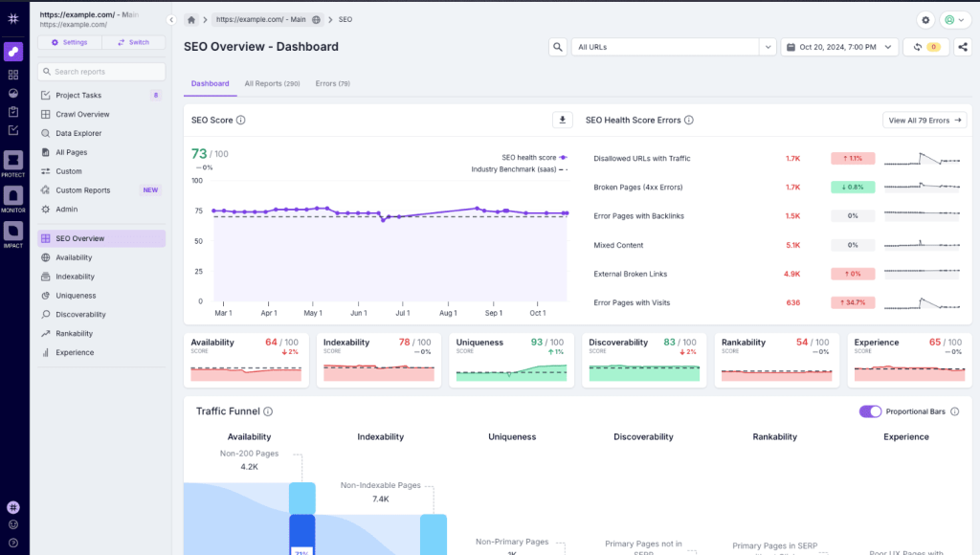Click the home breadcrumb icon
This screenshot has width=980, height=555.
191,20
